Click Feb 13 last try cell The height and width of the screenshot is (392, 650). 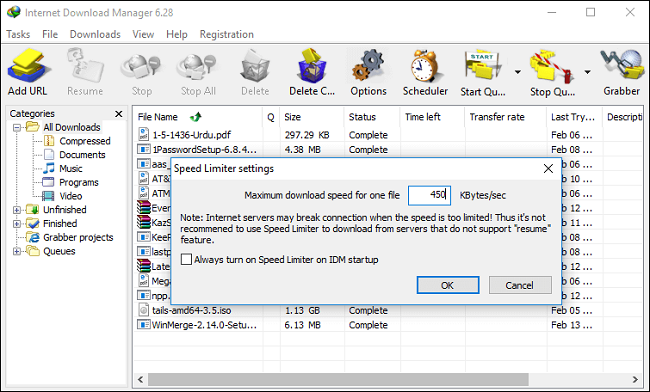(571, 325)
